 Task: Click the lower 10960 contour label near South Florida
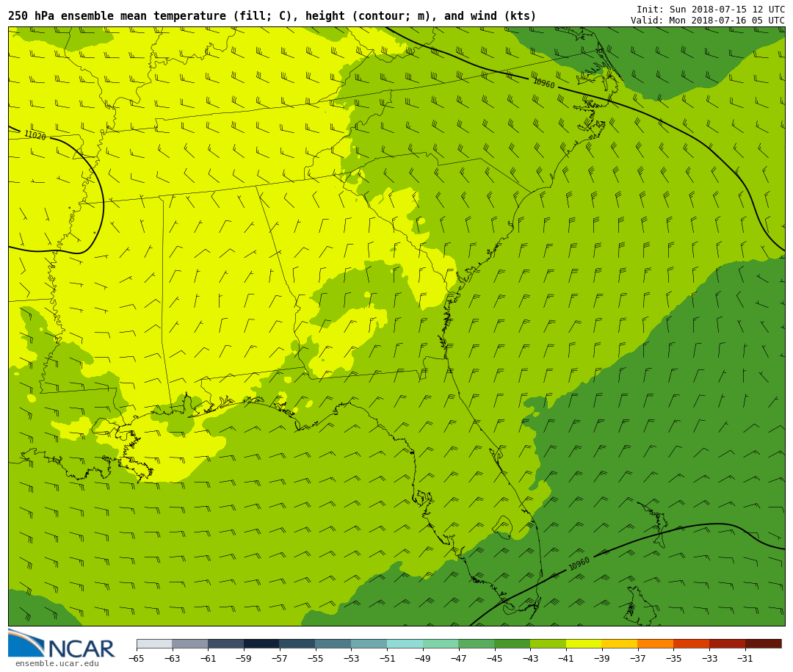(x=579, y=563)
